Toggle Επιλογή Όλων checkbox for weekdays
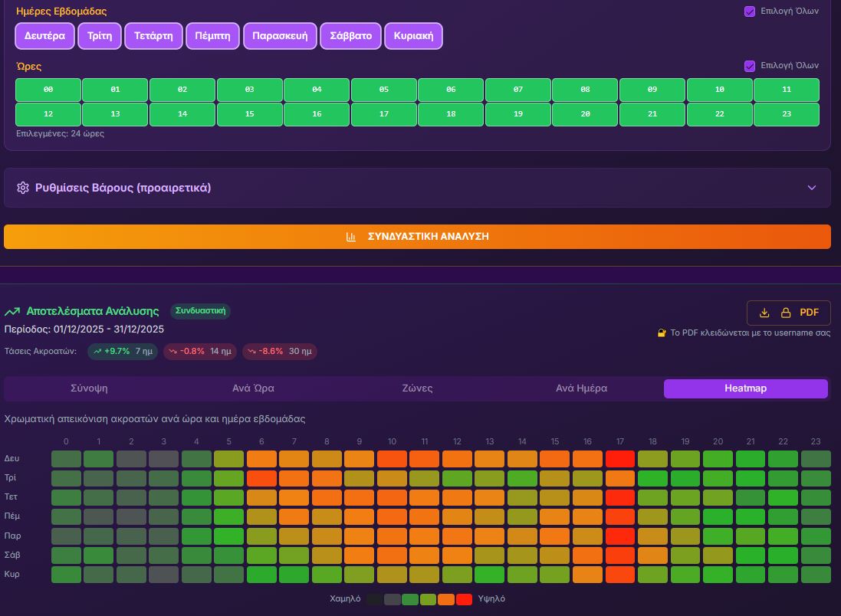This screenshot has width=841, height=616. point(750,11)
